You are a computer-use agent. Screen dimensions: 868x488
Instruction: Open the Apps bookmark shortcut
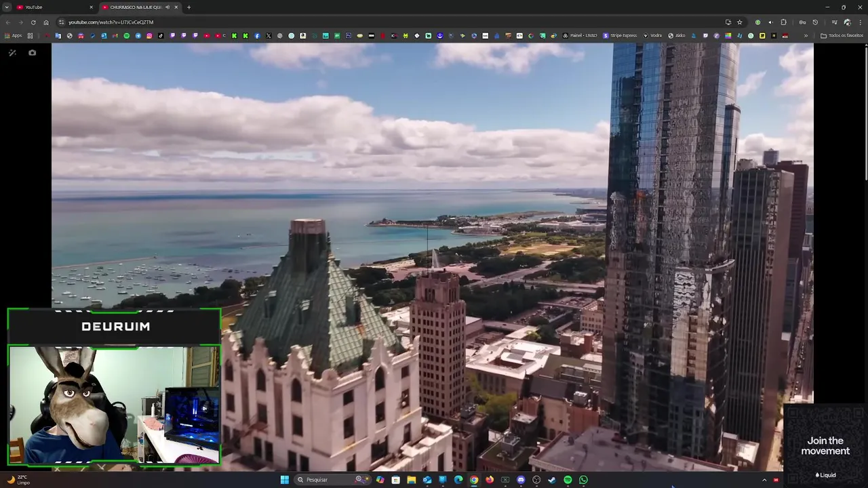13,35
